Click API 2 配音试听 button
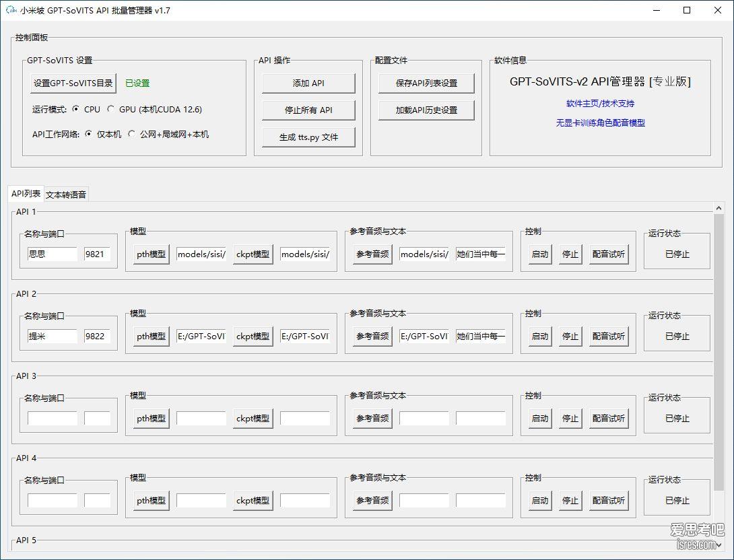This screenshot has height=560, width=734. (609, 336)
